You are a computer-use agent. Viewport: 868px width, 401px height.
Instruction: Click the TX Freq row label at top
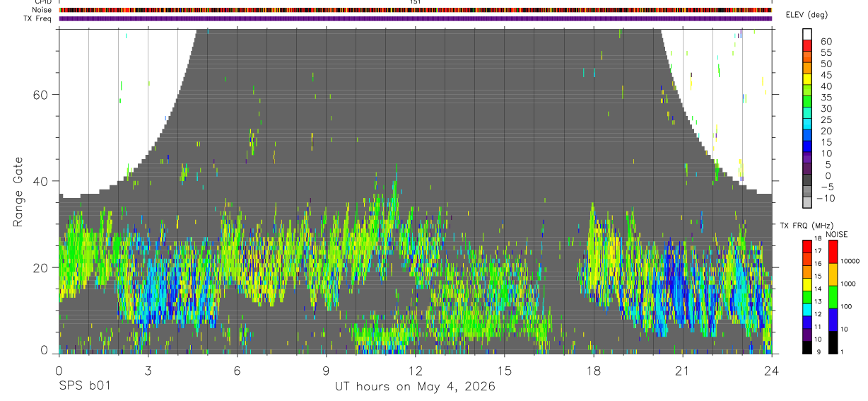(38, 18)
